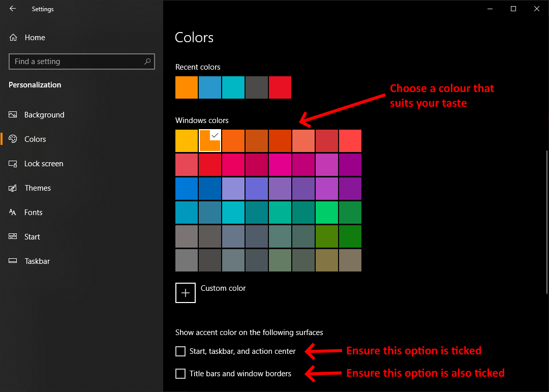The image size is (549, 392).
Task: Click the Themes brush icon
Action: pos(13,188)
